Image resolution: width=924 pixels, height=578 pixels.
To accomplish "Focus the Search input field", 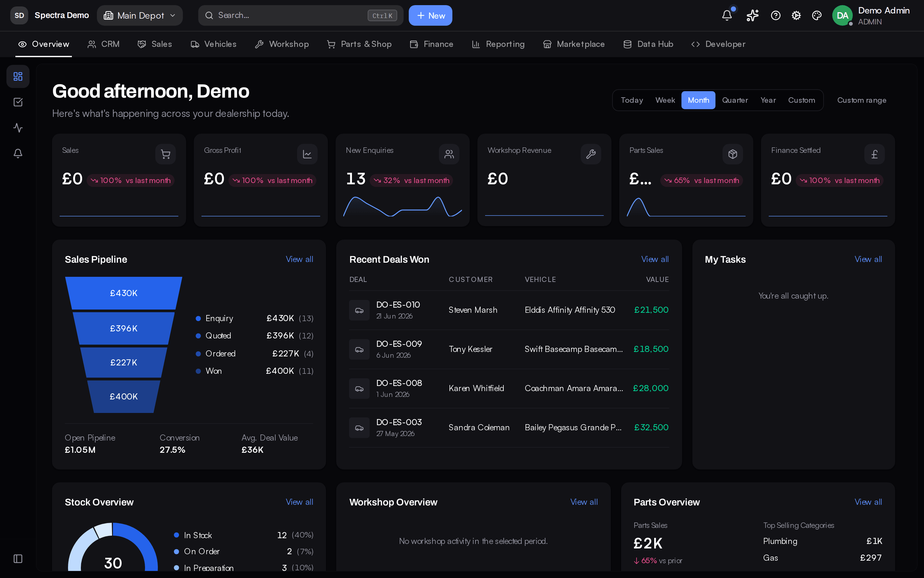I will coord(301,15).
